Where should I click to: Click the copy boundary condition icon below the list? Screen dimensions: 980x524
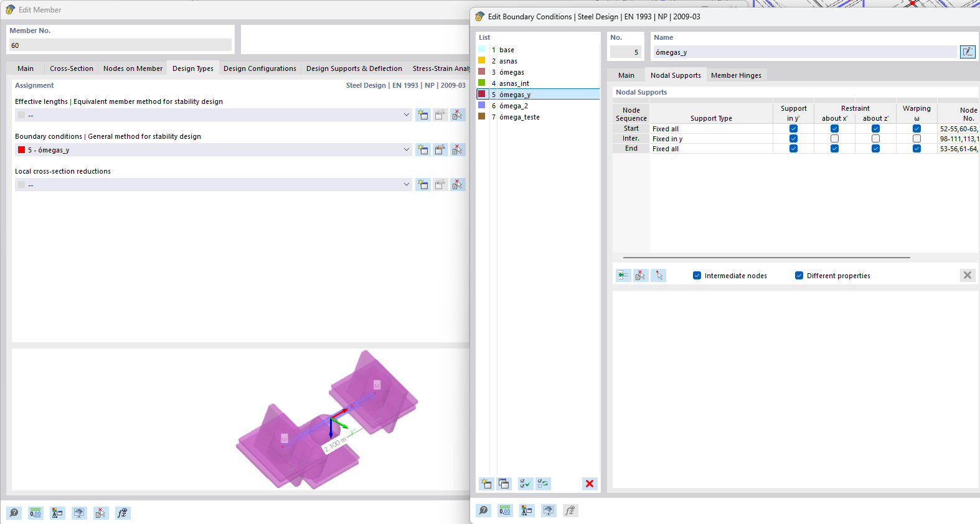click(504, 484)
